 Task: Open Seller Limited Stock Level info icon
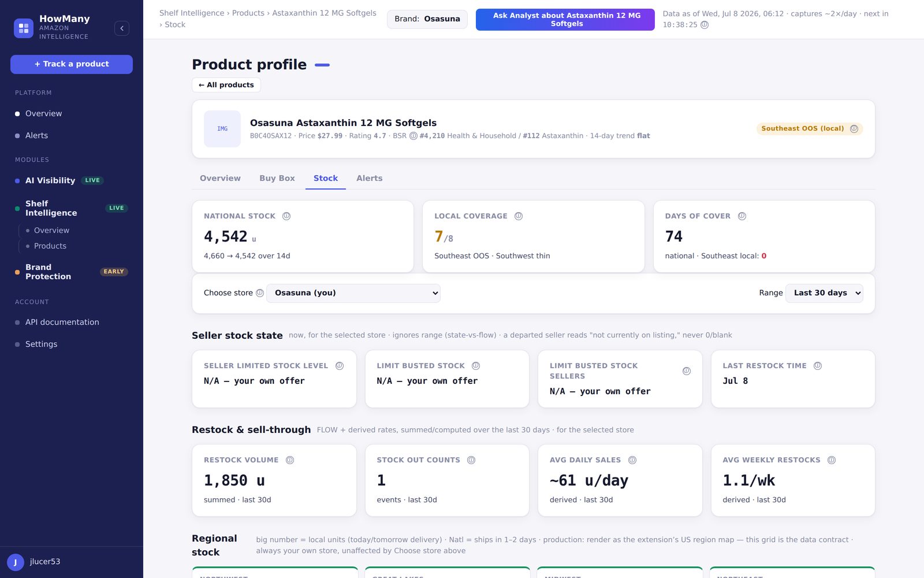click(x=340, y=366)
